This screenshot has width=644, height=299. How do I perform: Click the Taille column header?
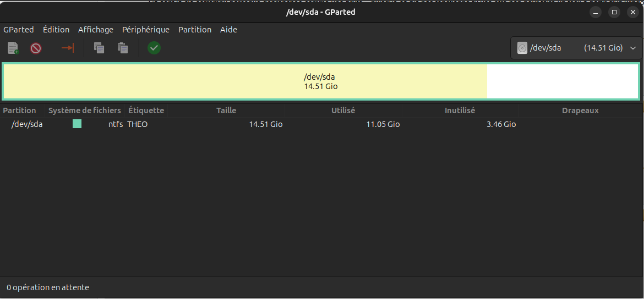[226, 110]
